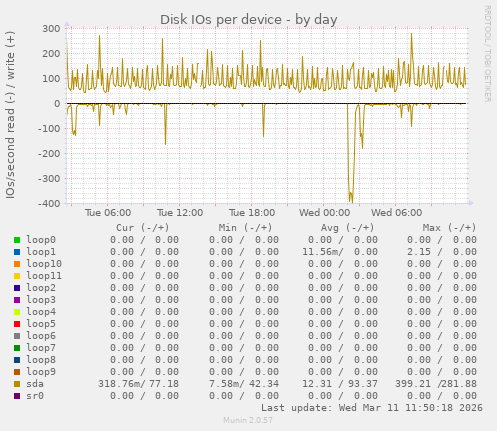Select the loop10 legend label
The height and width of the screenshot is (431, 497).
coord(44,264)
